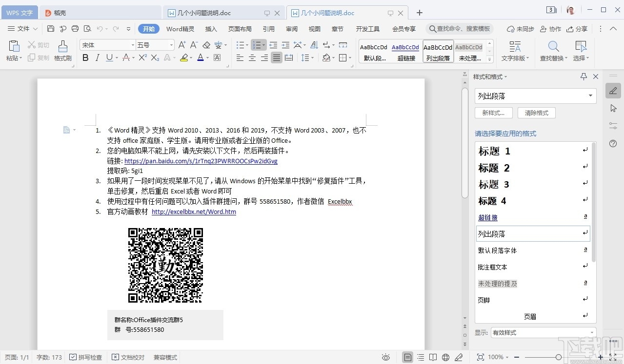624x364 pixels.
Task: Toggle numbered list formatting
Action: pos(256,45)
